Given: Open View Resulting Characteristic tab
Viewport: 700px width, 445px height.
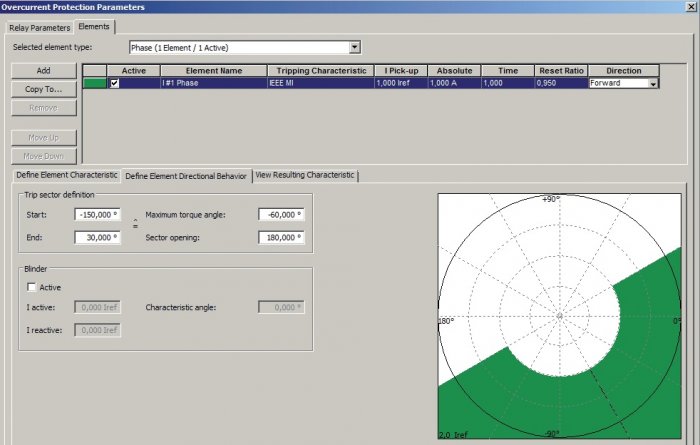Looking at the screenshot, I should [305, 175].
